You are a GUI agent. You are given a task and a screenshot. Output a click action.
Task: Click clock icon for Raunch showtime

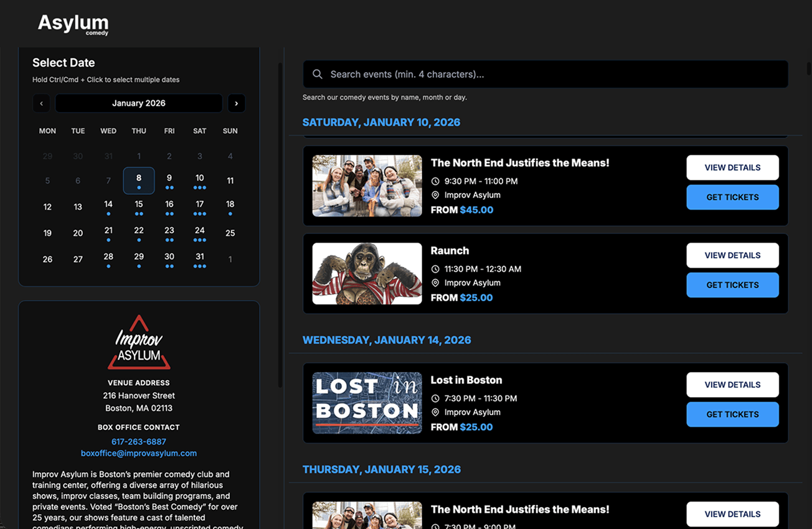click(435, 269)
